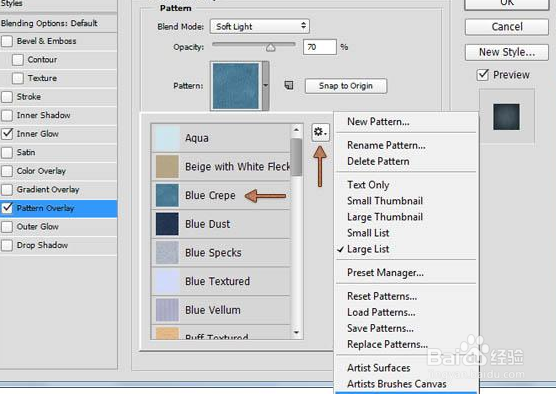The width and height of the screenshot is (556, 394).
Task: Choose Save Patterns... menu item
Action: [x=380, y=328]
